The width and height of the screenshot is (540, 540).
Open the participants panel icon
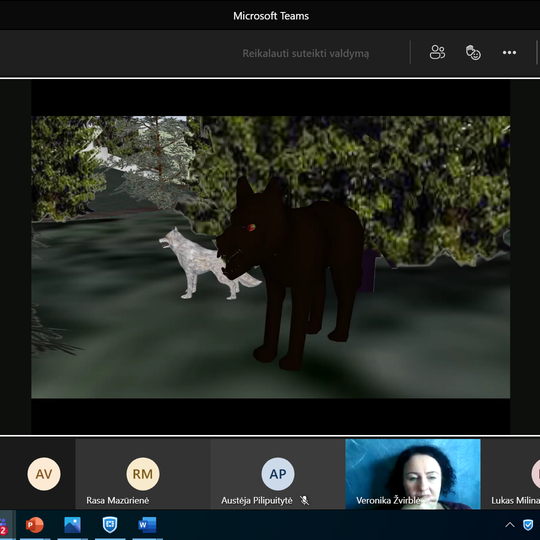pos(437,52)
